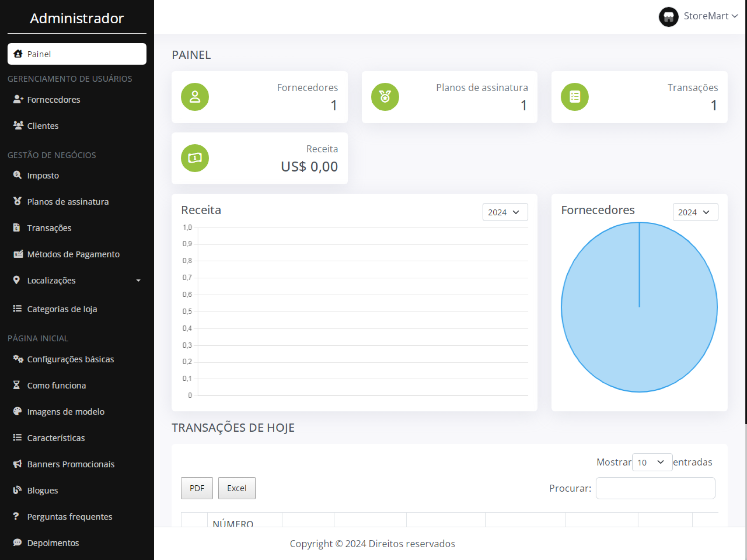
Task: Open Clientes in the sidebar
Action: (43, 126)
